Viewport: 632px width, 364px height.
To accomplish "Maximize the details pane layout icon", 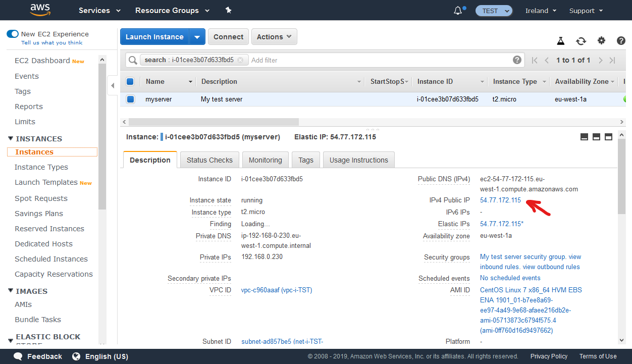I will (x=608, y=137).
